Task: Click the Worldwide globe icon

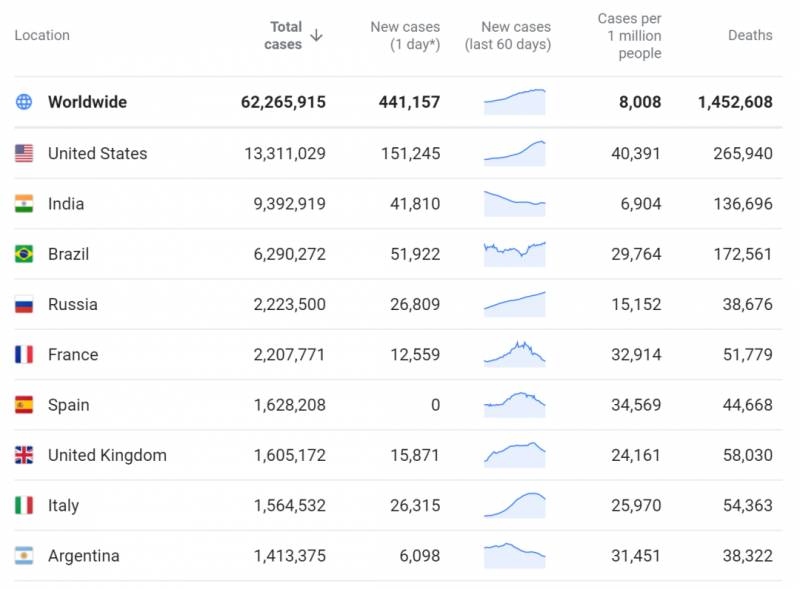Action: [24, 102]
